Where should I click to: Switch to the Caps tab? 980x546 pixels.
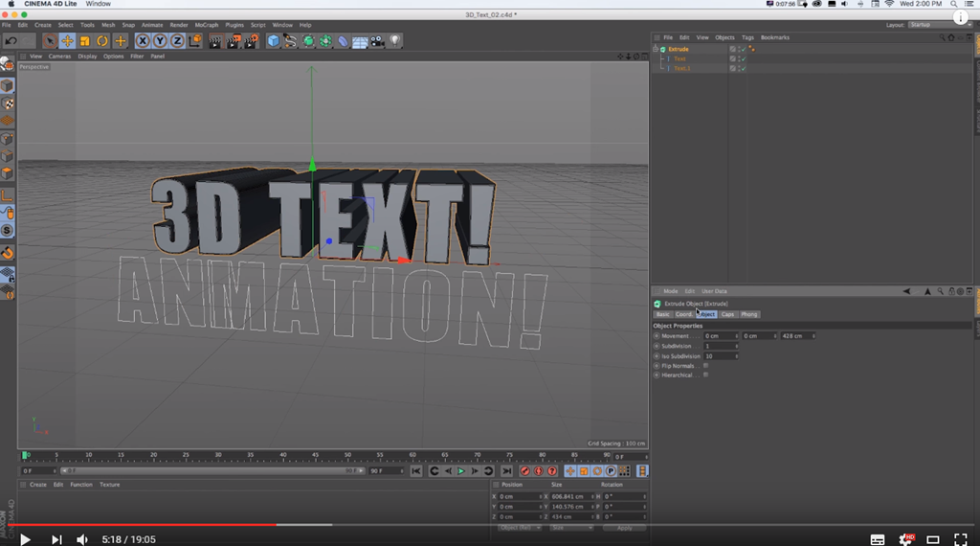coord(727,314)
